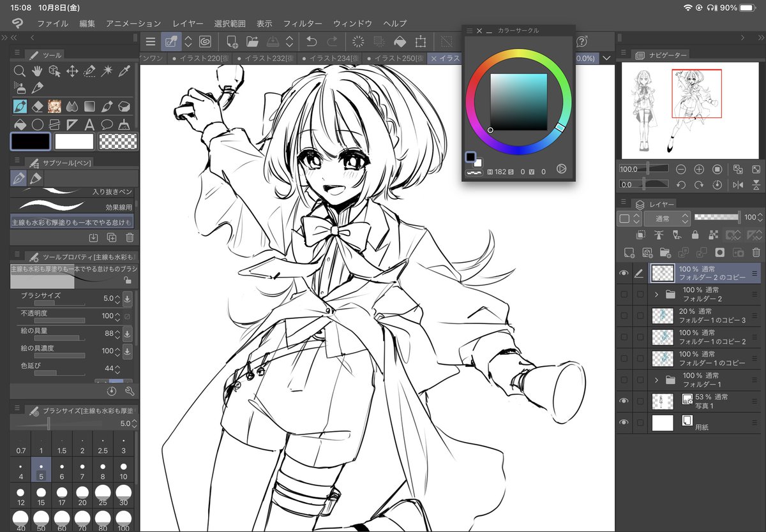Screen dimensions: 766x532
Task: Select the Operation object tool
Action: tap(55, 71)
